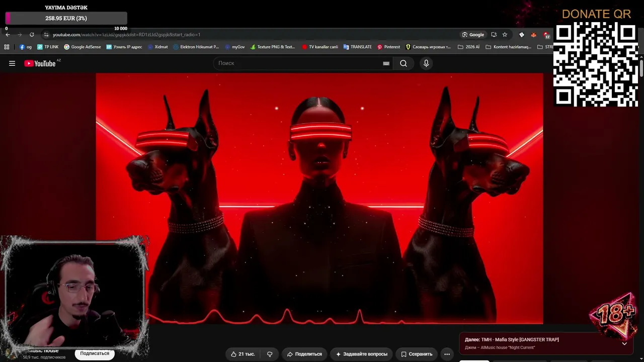Go to the YouTube home logo
Viewport: 644px width, 362px height.
[x=40, y=63]
